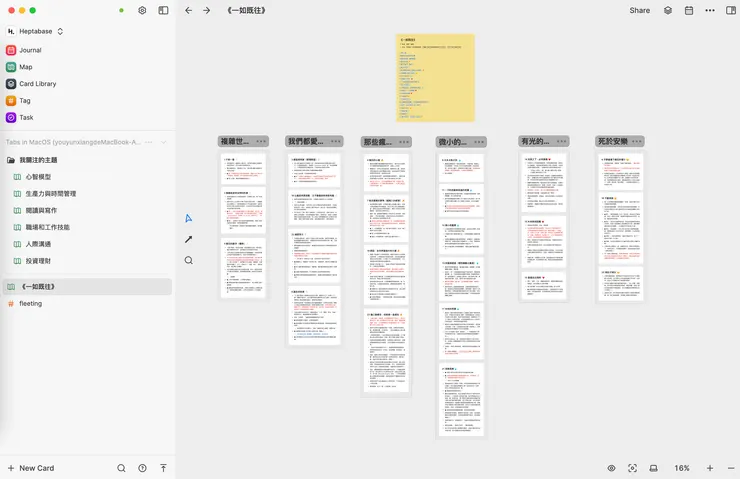Open sidebar search magnifier at bottom
This screenshot has width=740, height=479.
coord(121,468)
